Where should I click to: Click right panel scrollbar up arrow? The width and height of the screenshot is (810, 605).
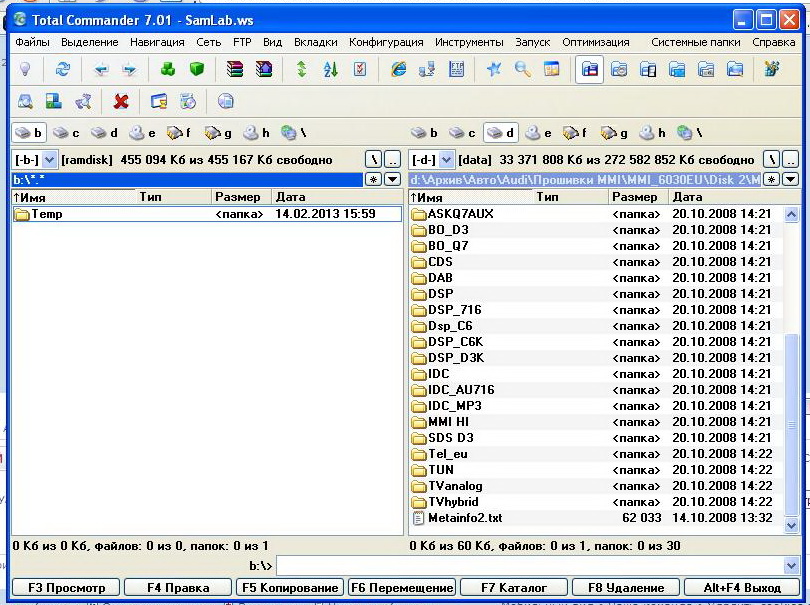pos(791,214)
